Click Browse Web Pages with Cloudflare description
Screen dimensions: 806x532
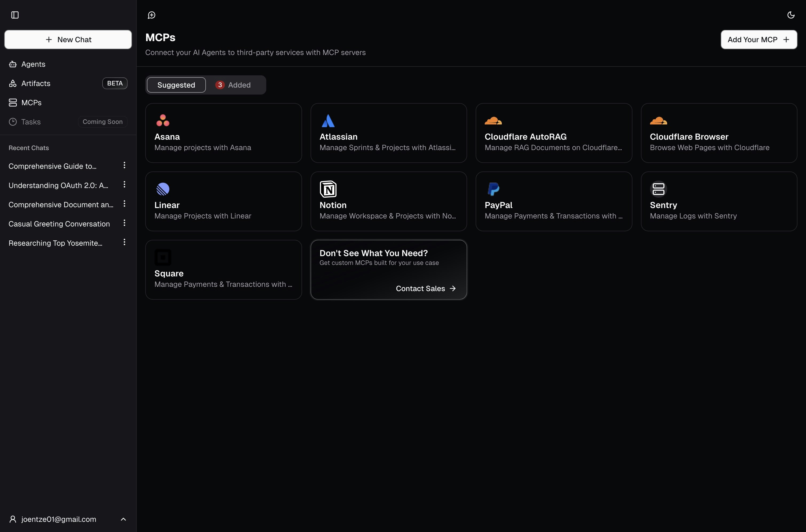click(709, 148)
